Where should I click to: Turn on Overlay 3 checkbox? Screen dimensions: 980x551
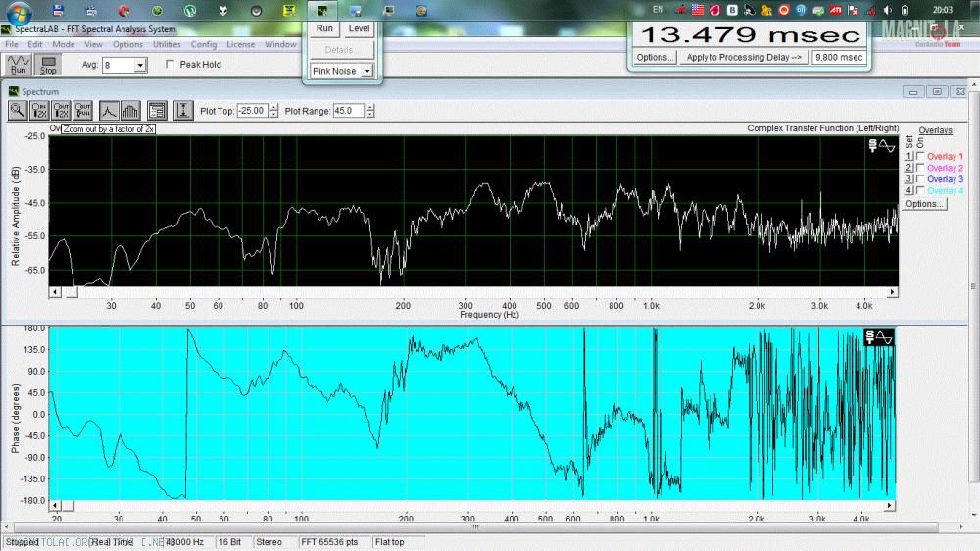pyautogui.click(x=920, y=178)
